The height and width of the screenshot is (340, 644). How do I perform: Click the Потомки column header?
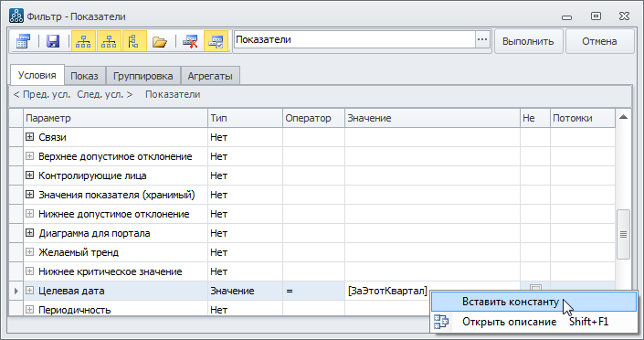pos(583,118)
